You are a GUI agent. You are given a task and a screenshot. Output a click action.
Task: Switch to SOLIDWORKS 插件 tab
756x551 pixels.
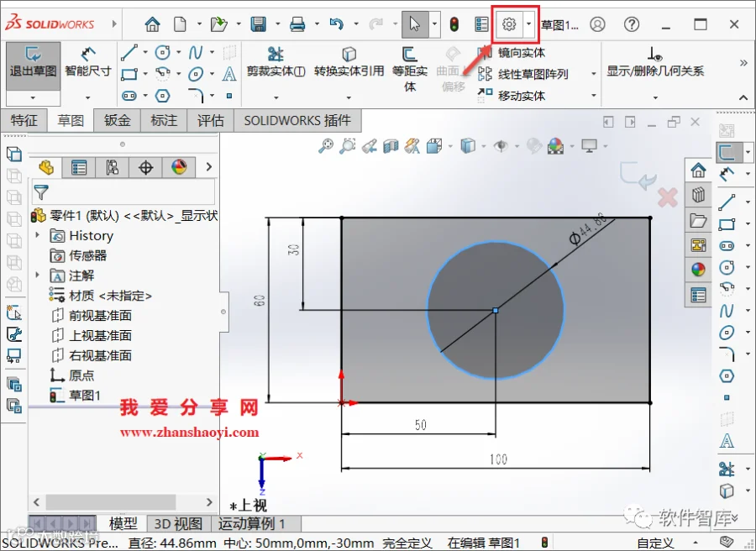pyautogui.click(x=297, y=120)
